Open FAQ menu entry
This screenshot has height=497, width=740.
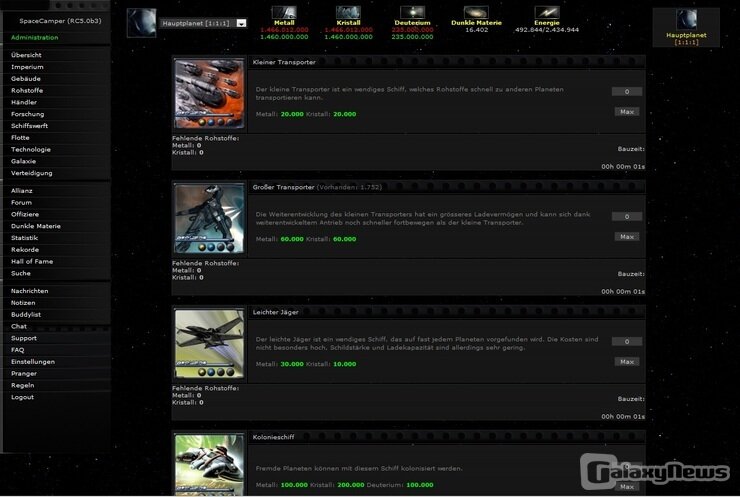coord(17,350)
